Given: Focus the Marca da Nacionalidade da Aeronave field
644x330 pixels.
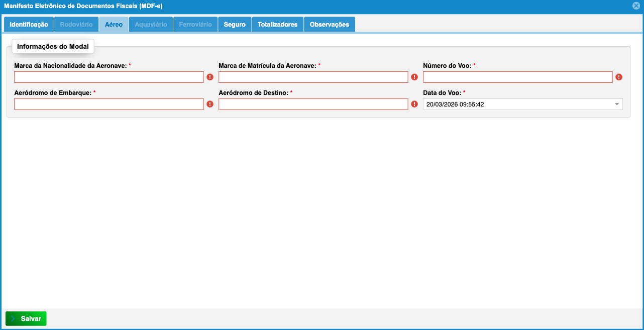Looking at the screenshot, I should tap(109, 77).
